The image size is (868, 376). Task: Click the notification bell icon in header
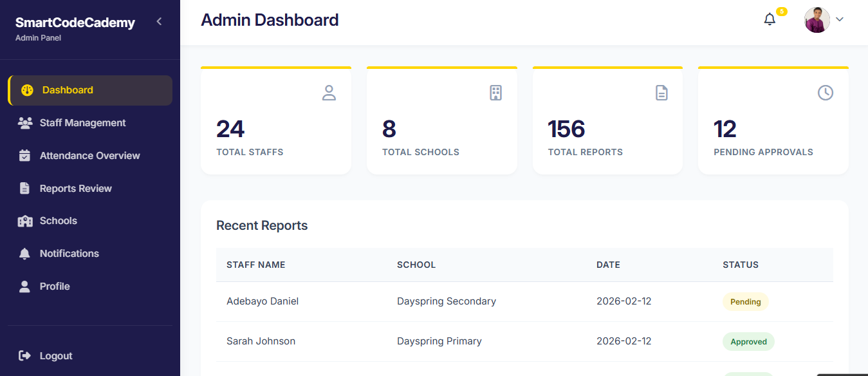click(x=770, y=20)
